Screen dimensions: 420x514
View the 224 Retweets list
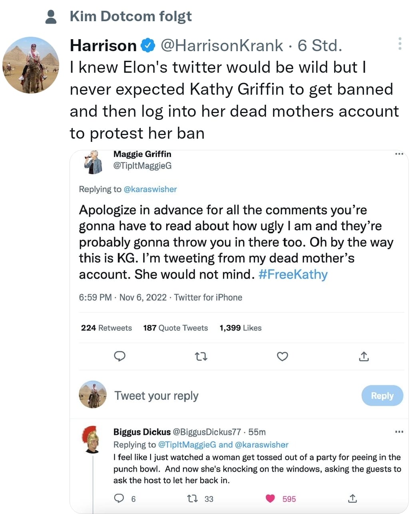(x=106, y=328)
